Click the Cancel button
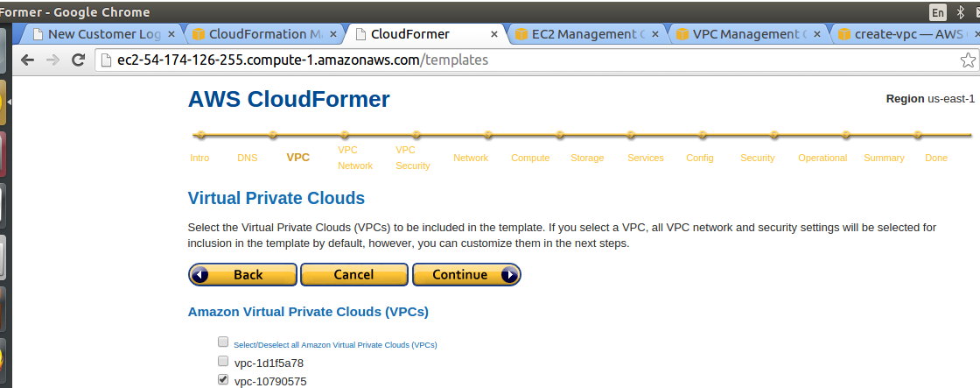Viewport: 980px width, 388px height. point(353,275)
